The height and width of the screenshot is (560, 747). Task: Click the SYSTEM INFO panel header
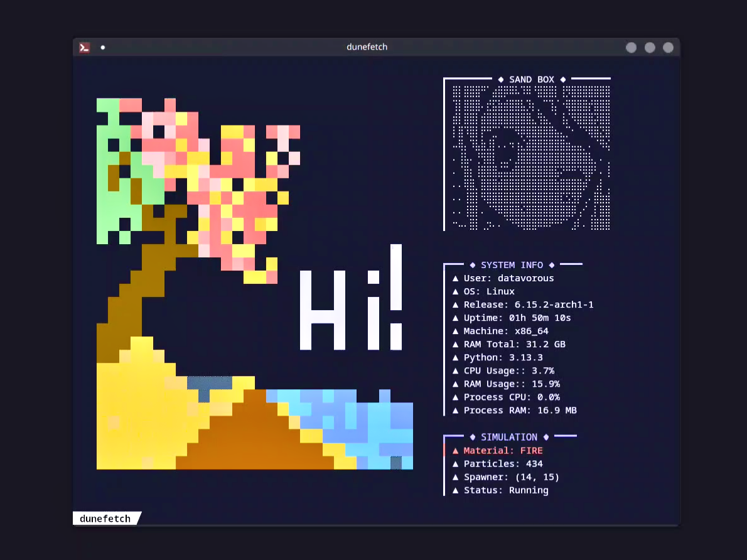[512, 265]
